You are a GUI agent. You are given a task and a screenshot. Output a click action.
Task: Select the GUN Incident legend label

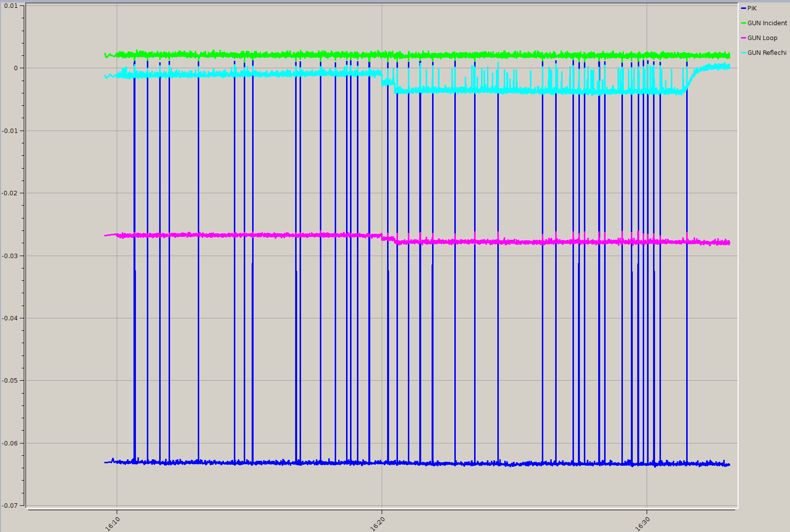pyautogui.click(x=767, y=23)
